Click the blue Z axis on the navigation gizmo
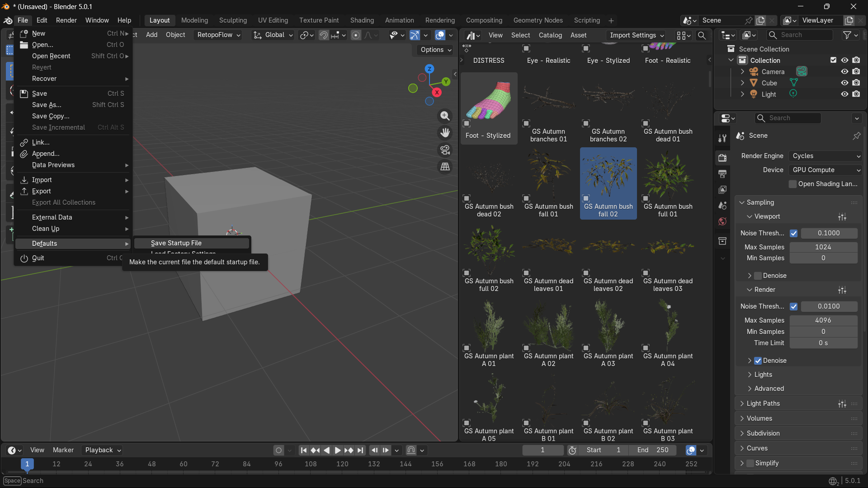868x488 pixels. [429, 69]
